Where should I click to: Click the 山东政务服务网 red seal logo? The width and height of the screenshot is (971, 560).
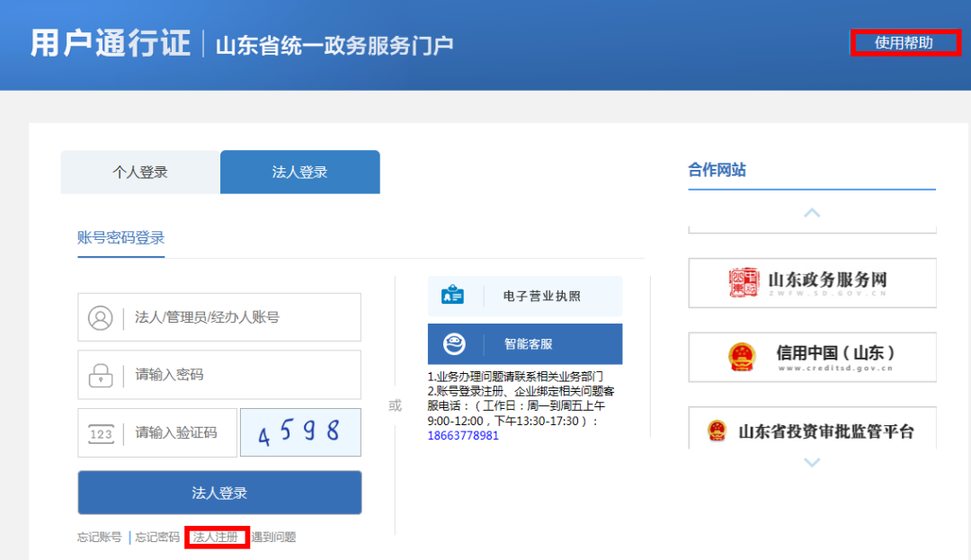(743, 282)
